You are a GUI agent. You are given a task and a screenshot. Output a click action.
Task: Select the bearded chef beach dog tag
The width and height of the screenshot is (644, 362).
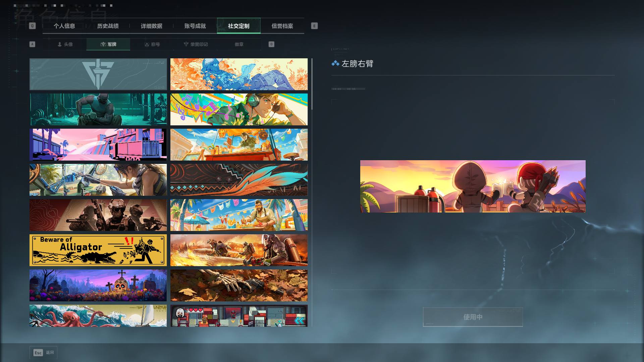coord(239,215)
